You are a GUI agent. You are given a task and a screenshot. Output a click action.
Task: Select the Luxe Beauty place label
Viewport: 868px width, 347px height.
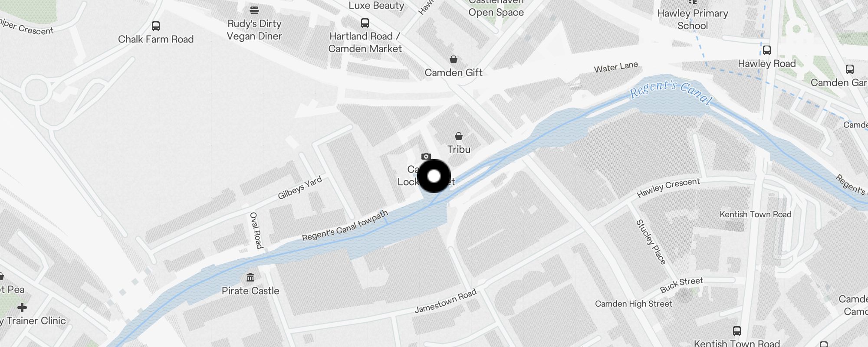[x=376, y=5]
